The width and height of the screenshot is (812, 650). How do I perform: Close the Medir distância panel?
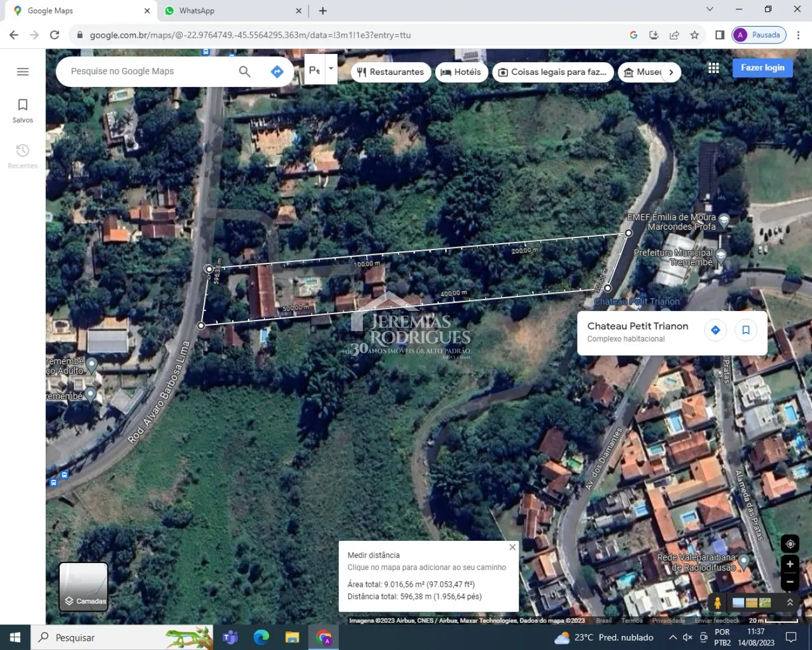tap(512, 547)
